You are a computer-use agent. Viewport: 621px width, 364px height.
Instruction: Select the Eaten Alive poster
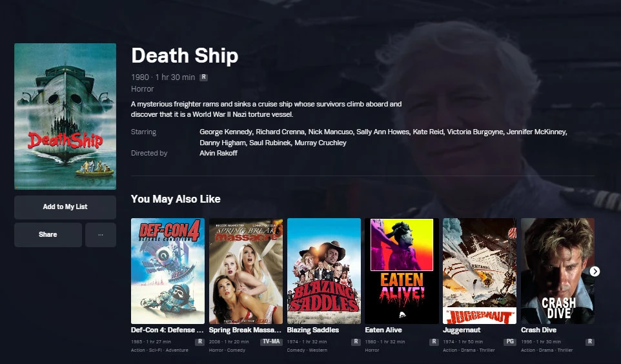pos(402,271)
